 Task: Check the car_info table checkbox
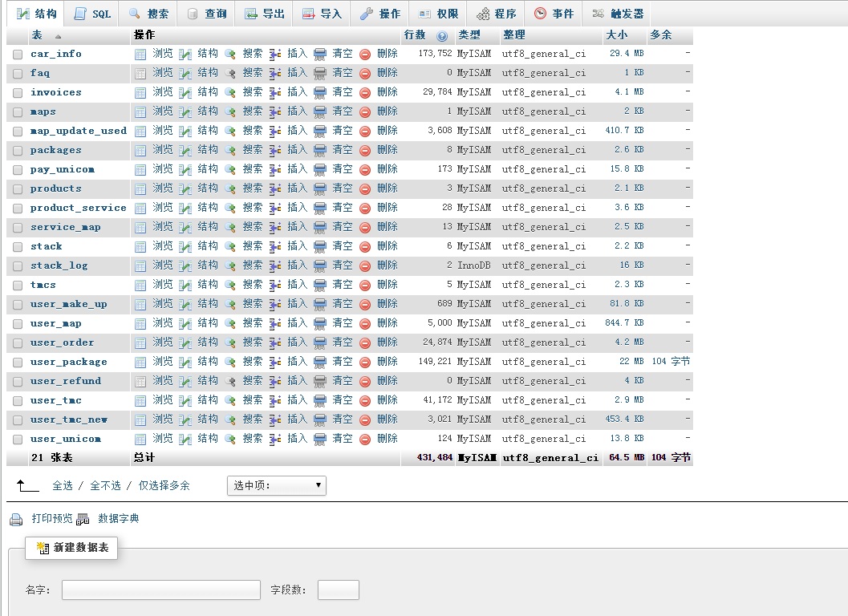(x=18, y=55)
